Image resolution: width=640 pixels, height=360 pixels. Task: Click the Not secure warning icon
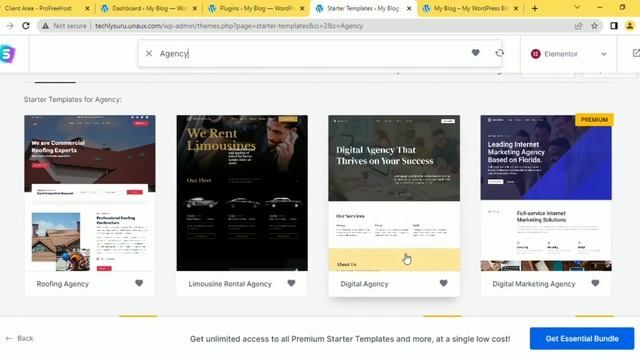(x=45, y=26)
